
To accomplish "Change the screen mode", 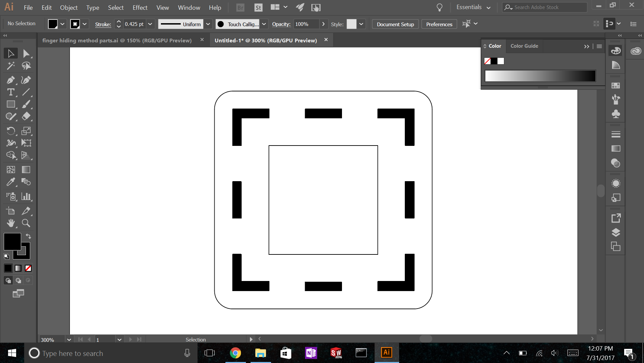I will [18, 293].
